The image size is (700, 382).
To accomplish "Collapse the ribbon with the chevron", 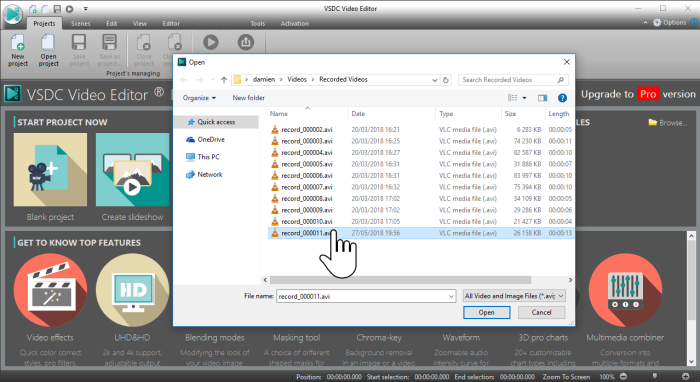I will coord(645,22).
